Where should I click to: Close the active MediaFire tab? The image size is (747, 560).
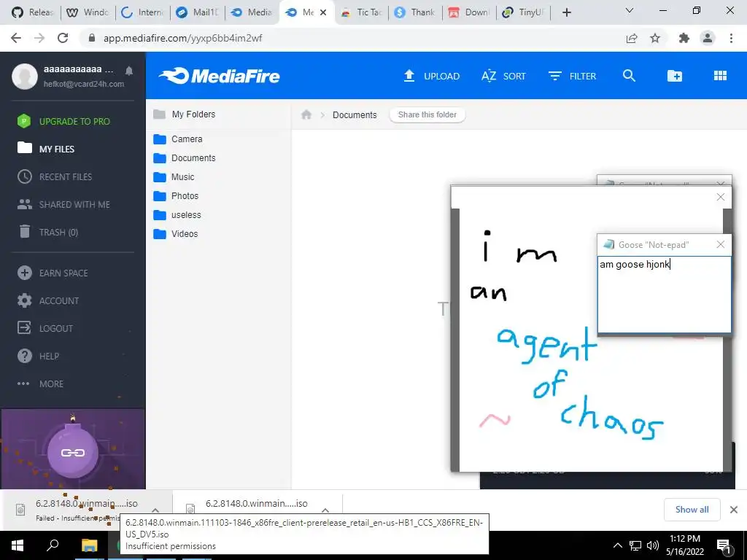coord(323,12)
